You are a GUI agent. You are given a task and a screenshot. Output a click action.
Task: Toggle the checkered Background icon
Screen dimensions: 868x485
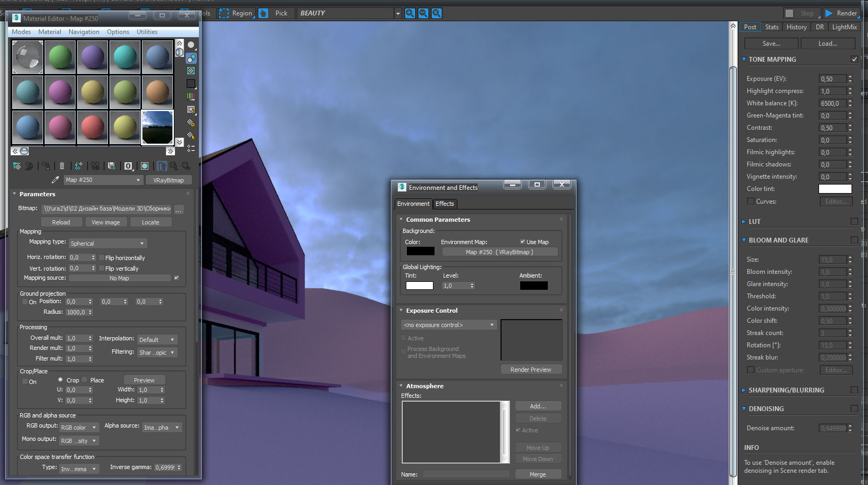tap(191, 71)
